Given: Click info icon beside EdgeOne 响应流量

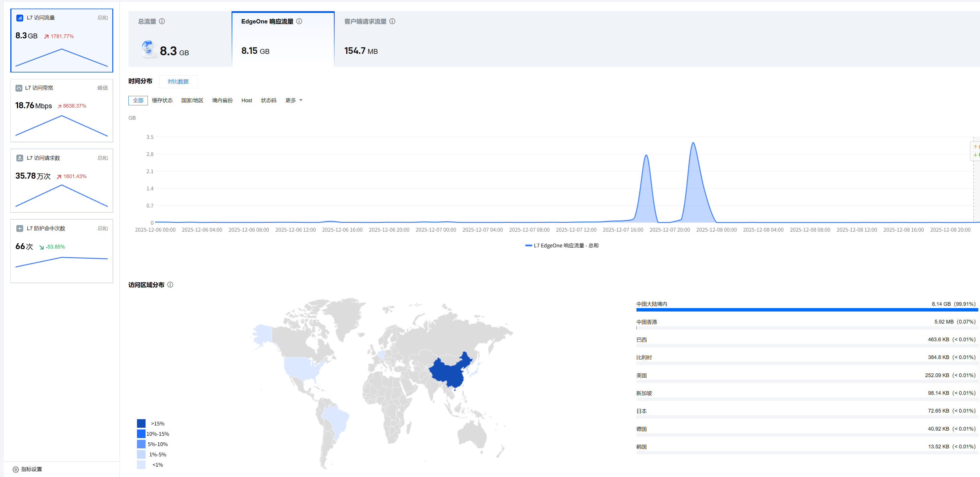Looking at the screenshot, I should (x=299, y=21).
